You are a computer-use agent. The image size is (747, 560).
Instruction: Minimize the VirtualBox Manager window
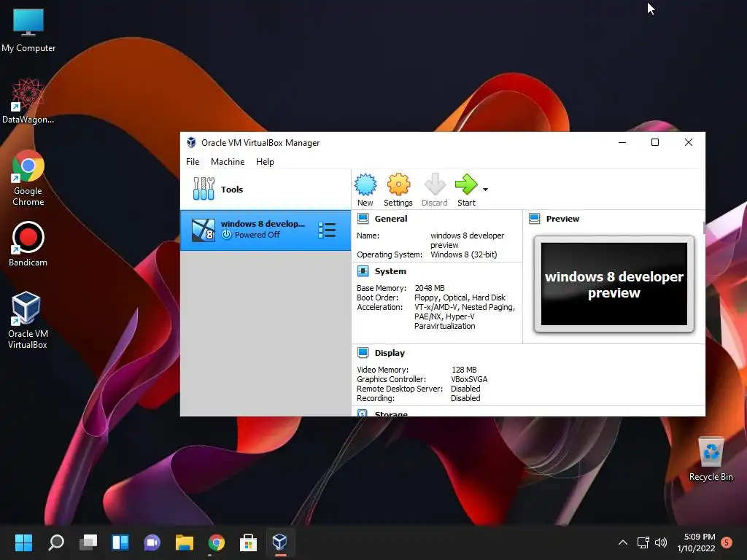click(x=622, y=142)
